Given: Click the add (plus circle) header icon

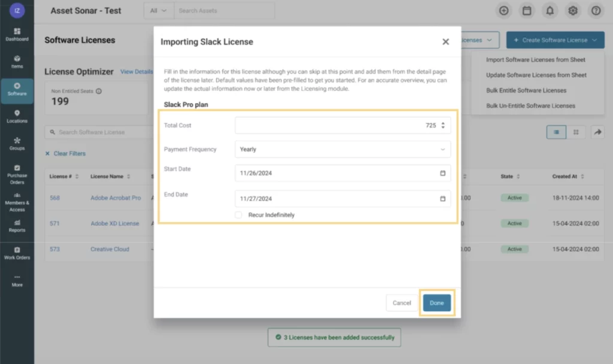Looking at the screenshot, I should (503, 11).
